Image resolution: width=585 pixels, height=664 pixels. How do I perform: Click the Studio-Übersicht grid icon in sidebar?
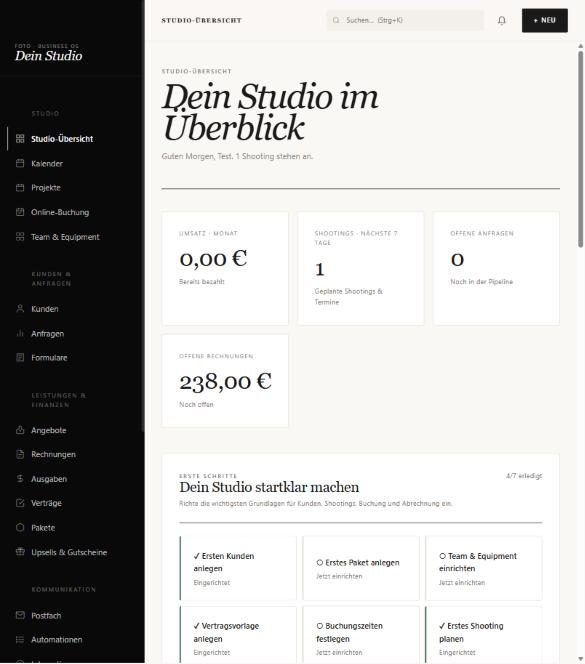click(x=20, y=139)
